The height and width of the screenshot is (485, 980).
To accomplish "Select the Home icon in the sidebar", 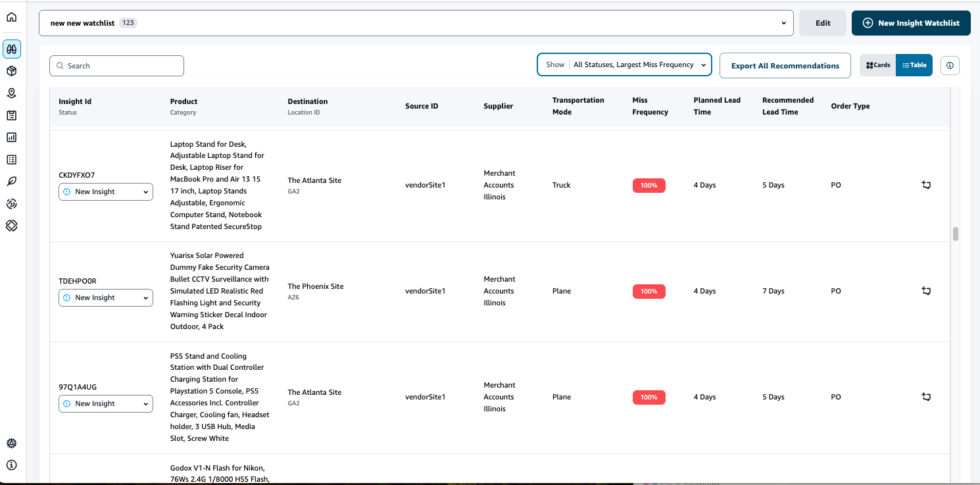I will click(x=11, y=16).
